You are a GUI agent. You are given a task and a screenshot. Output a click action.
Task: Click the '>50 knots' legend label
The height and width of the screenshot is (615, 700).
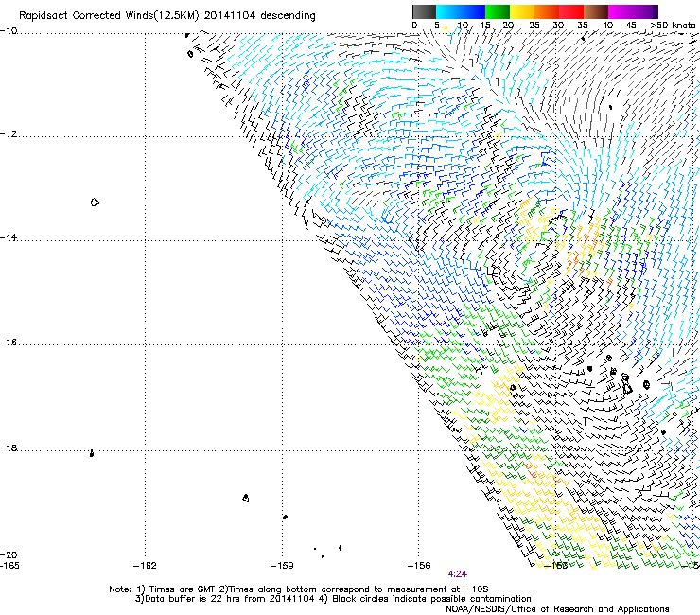pyautogui.click(x=673, y=26)
